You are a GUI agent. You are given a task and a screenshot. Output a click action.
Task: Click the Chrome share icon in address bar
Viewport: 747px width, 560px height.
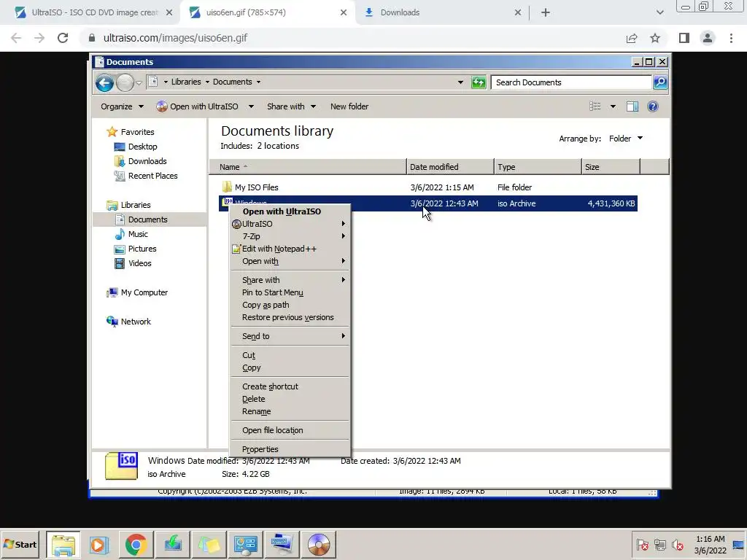pos(632,38)
